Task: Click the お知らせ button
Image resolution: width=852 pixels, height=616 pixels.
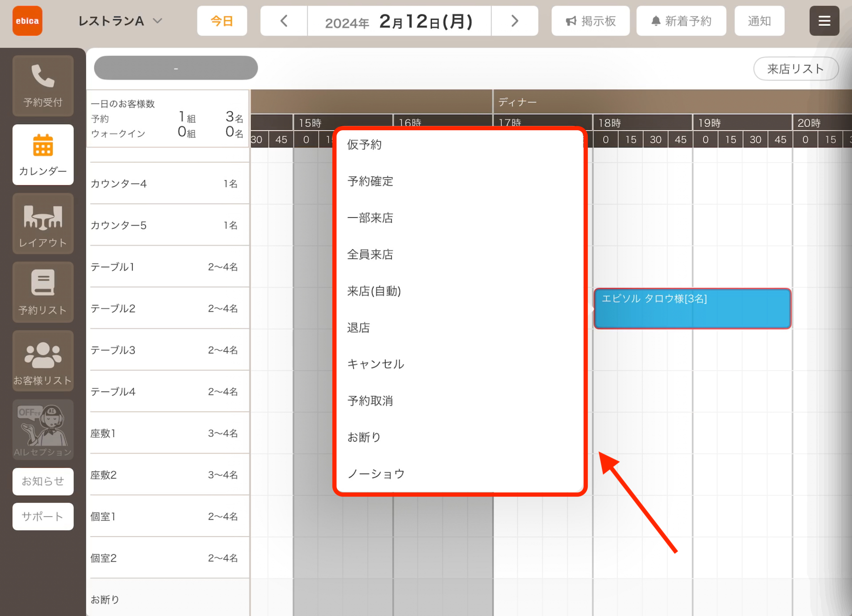Action: 43,481
